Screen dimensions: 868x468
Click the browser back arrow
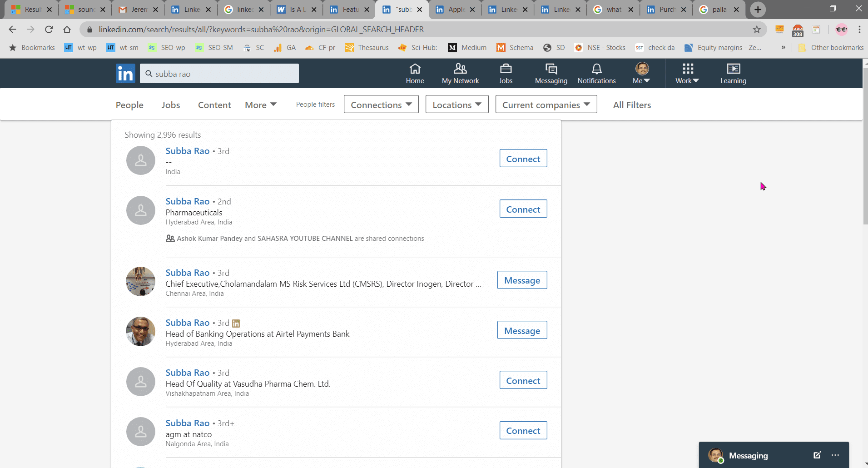(12, 30)
